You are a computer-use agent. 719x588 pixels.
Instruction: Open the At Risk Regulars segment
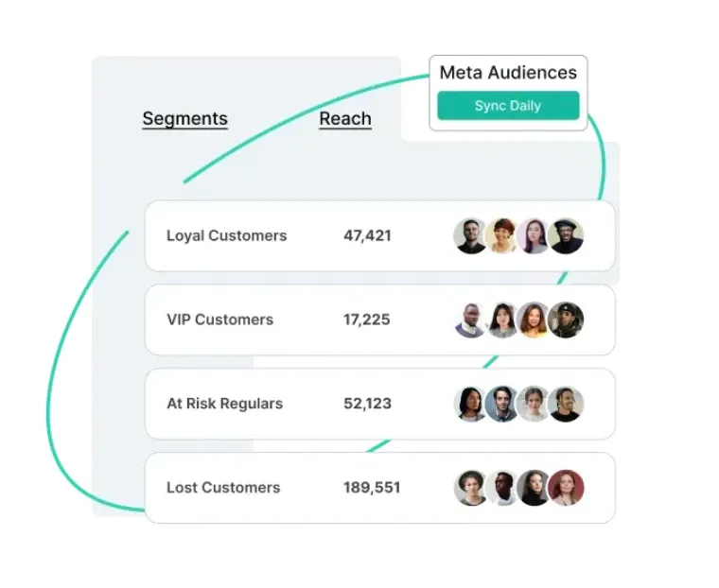[379, 404]
